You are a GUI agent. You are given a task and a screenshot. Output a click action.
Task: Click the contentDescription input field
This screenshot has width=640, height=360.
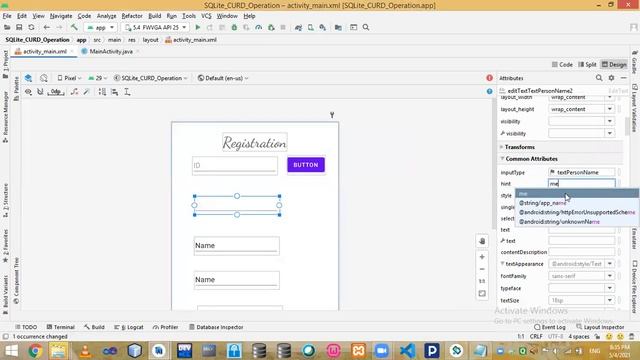coord(581,252)
